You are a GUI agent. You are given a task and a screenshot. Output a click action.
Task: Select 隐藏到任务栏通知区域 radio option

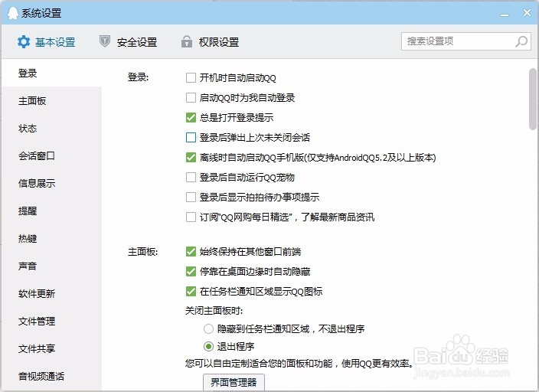click(x=208, y=328)
